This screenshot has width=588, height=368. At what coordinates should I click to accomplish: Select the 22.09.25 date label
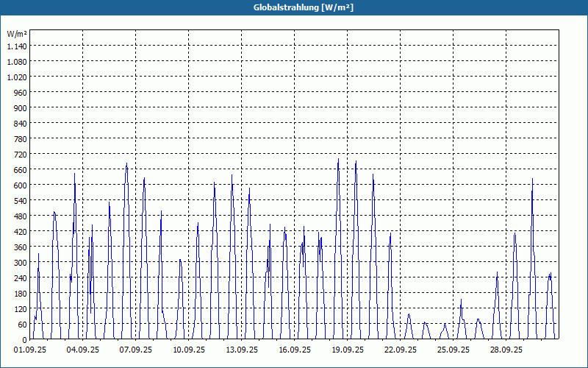click(x=401, y=350)
